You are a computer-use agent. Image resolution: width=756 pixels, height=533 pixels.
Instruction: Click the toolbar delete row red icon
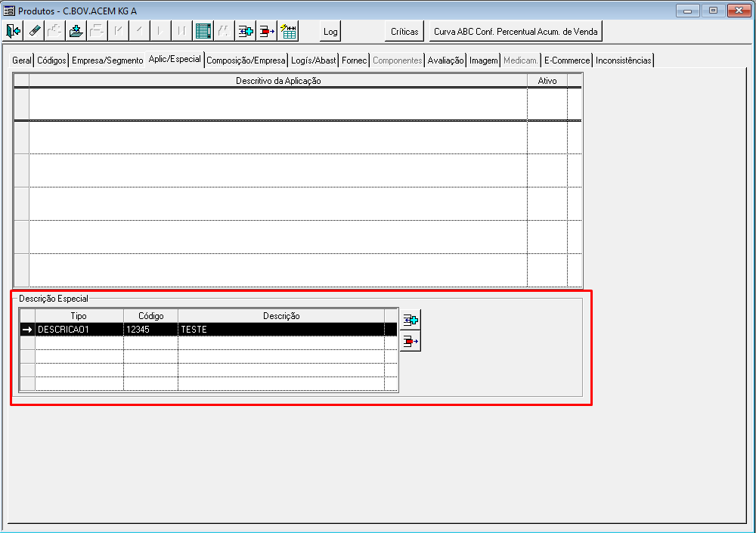click(267, 31)
